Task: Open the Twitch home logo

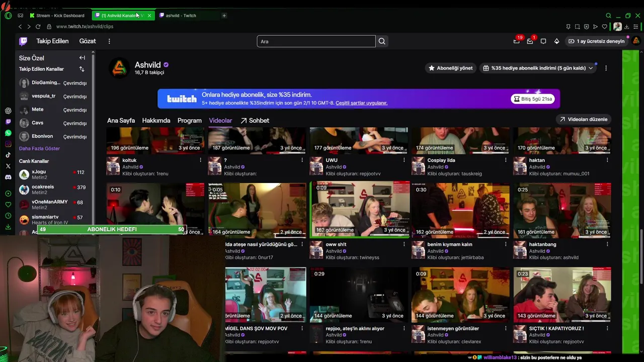Action: point(23,41)
